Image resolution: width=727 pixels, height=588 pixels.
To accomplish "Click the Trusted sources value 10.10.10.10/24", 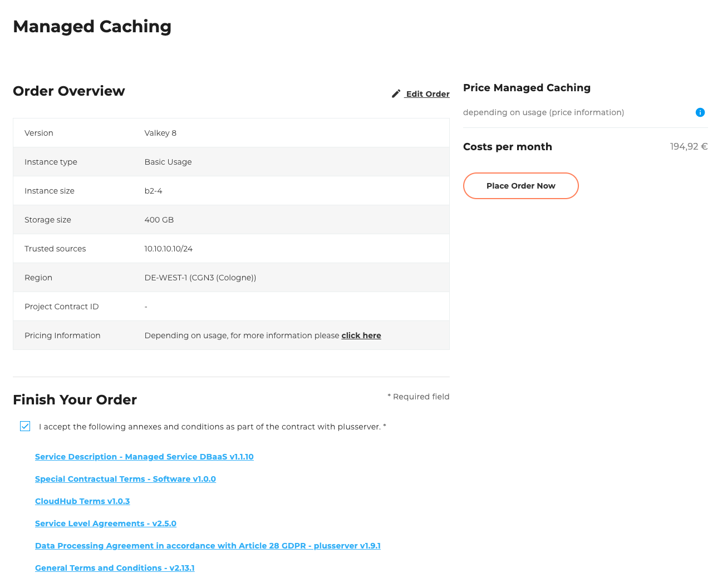I will (169, 248).
